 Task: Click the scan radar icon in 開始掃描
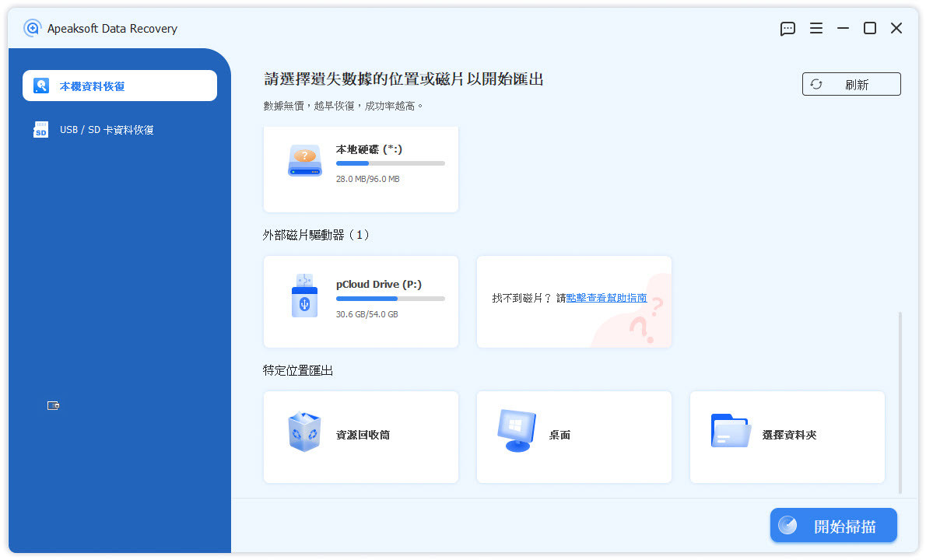coord(787,525)
